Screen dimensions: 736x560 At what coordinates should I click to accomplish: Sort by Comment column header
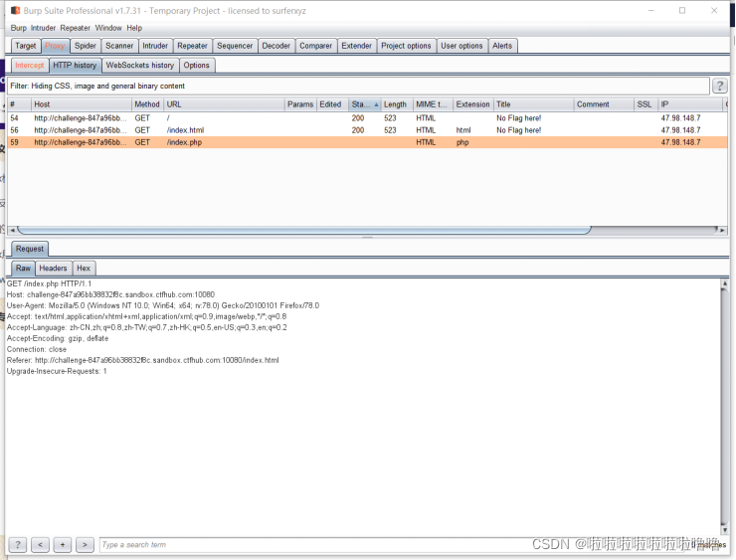604,104
